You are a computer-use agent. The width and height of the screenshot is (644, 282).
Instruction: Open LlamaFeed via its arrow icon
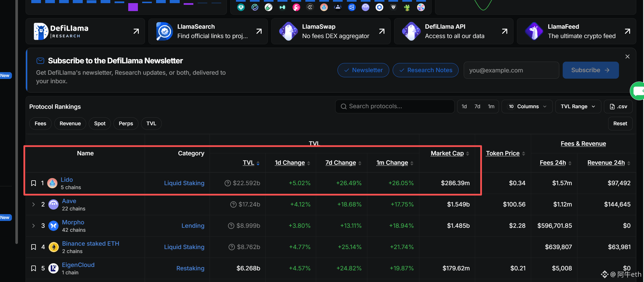pyautogui.click(x=628, y=31)
